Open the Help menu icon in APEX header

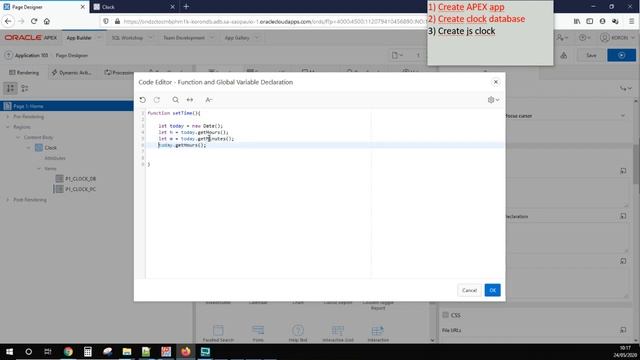tap(584, 38)
